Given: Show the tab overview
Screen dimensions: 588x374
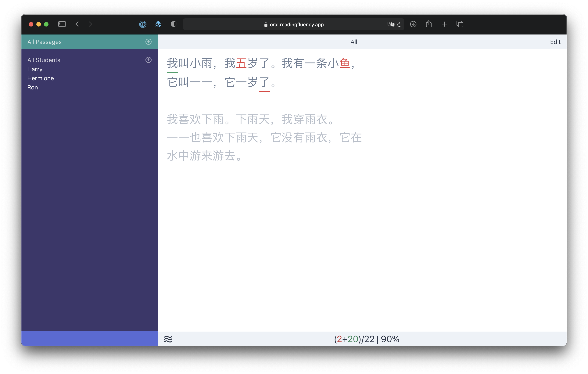Looking at the screenshot, I should coord(460,24).
